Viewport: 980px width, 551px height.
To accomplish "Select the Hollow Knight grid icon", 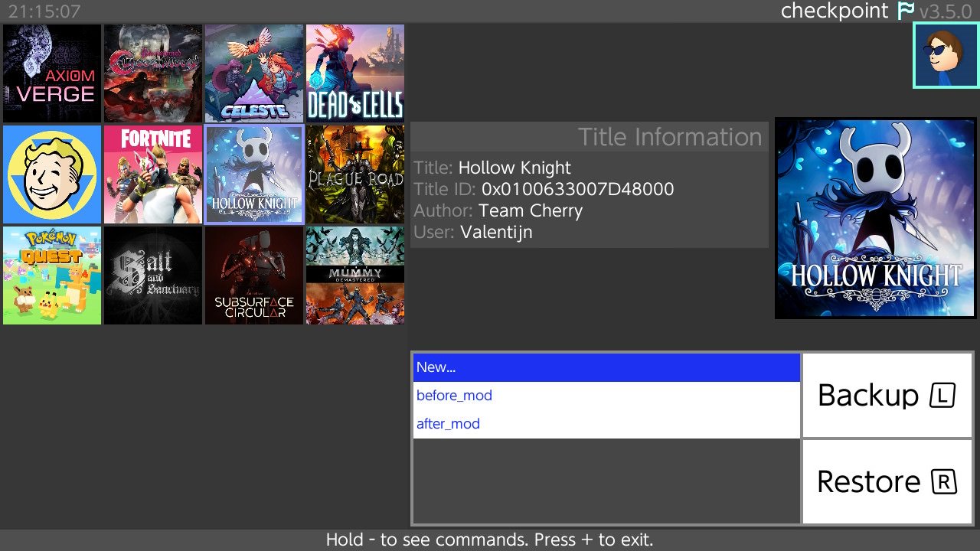I will click(x=254, y=174).
